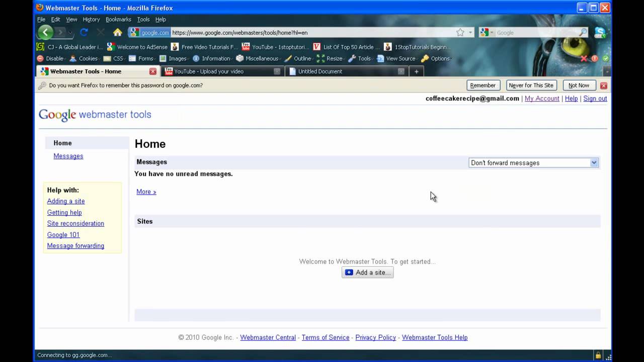Viewport: 644px width, 362px height.
Task: Click the Not Now button
Action: pos(579,85)
